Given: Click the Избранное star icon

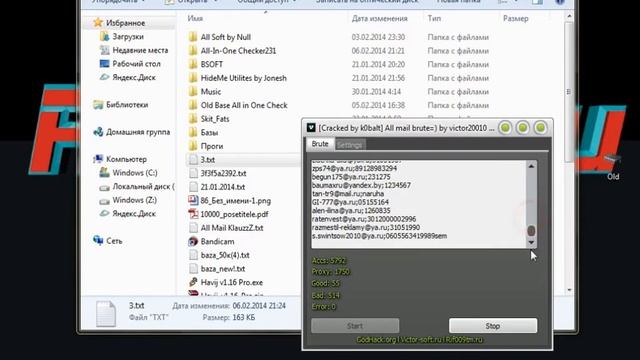Looking at the screenshot, I should (x=98, y=22).
